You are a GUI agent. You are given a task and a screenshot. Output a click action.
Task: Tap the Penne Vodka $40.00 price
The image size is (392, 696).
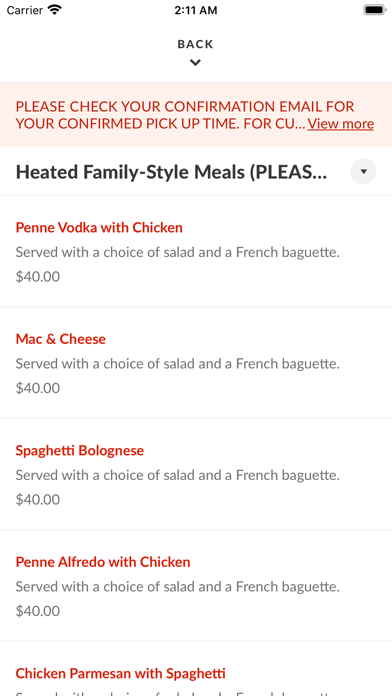(38, 277)
